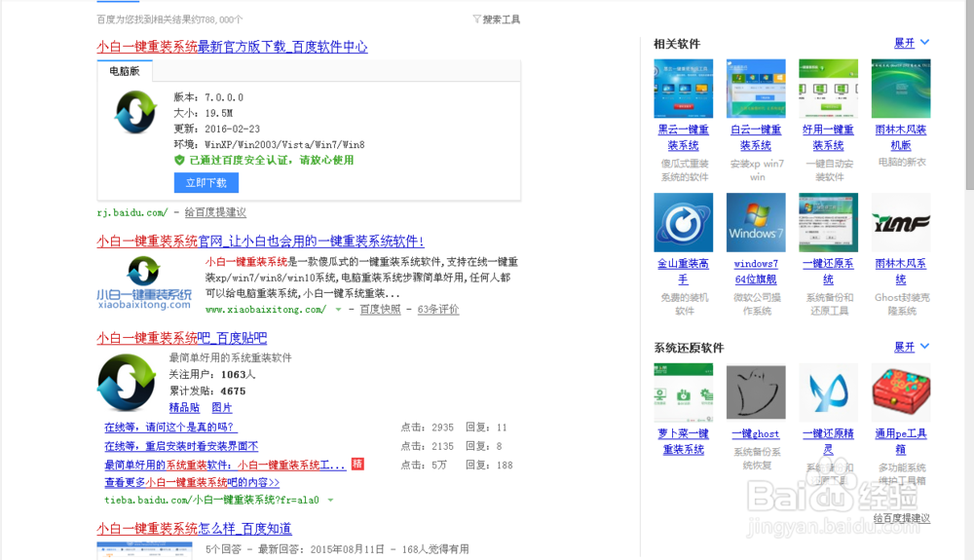
Task: Click the 好用一键重装系统 software thumbnail
Action: pyautogui.click(x=829, y=89)
